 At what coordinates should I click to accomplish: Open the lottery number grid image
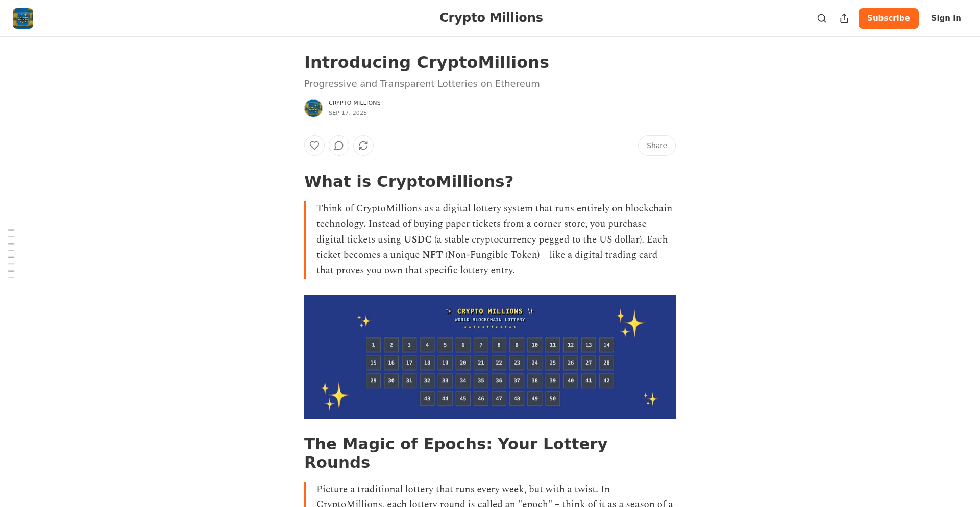[490, 357]
